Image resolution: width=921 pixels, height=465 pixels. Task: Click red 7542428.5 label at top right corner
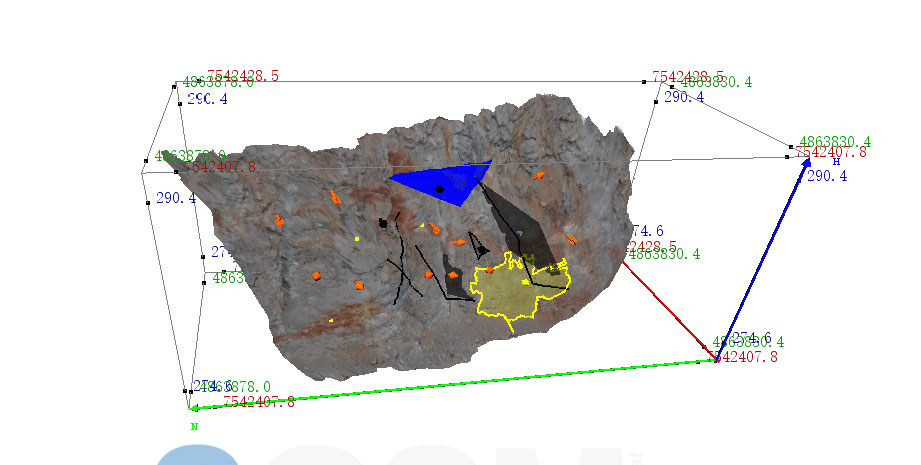click(688, 76)
